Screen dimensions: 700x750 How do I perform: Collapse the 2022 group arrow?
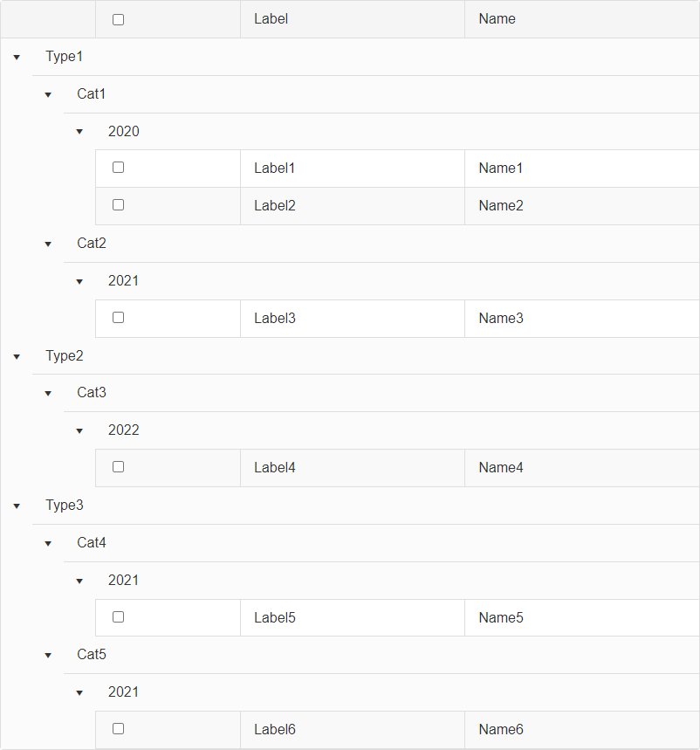pos(79,431)
